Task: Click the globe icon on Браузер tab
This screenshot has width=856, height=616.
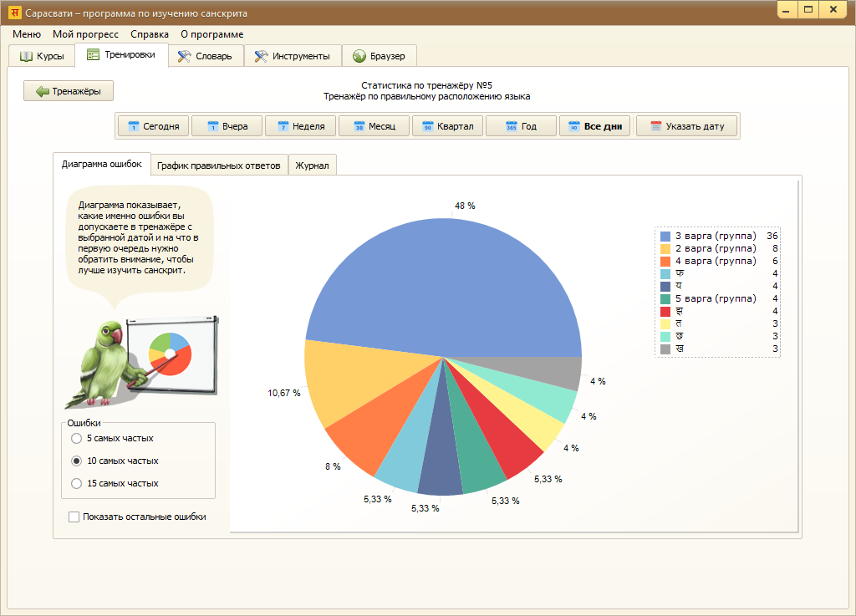Action: click(x=359, y=56)
